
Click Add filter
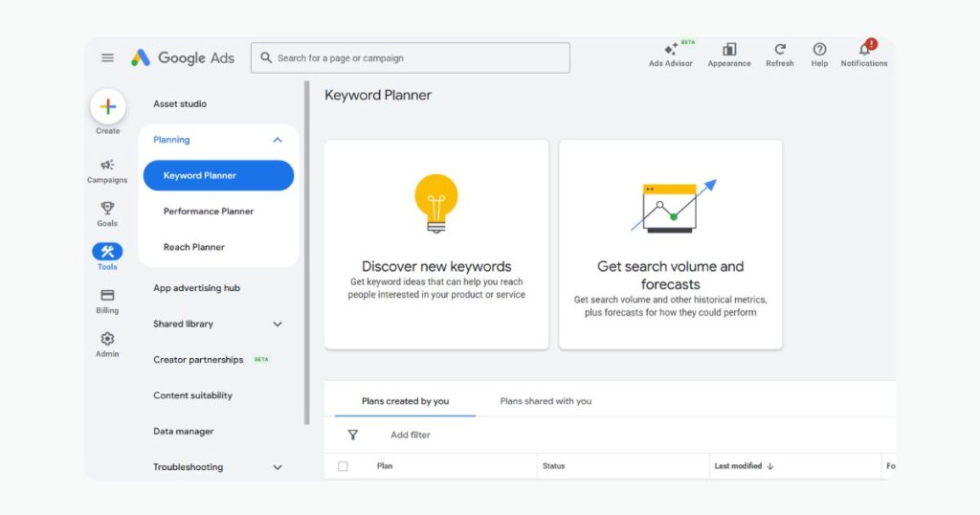point(410,435)
